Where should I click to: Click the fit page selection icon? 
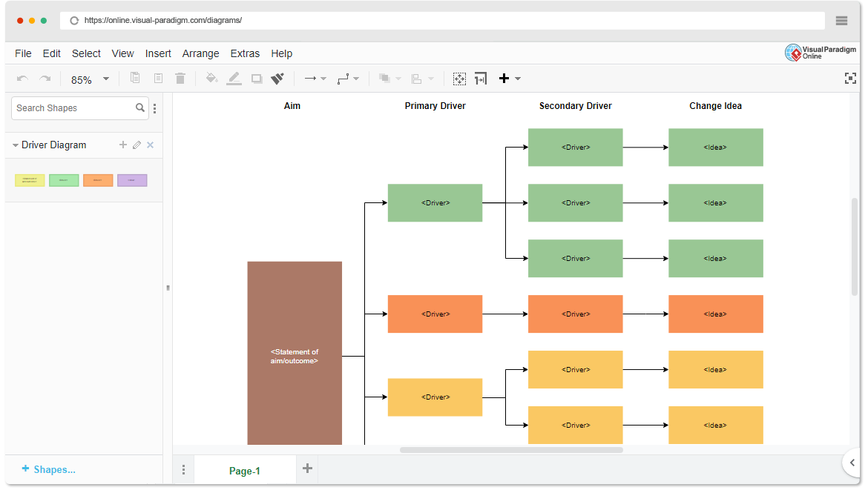(x=459, y=79)
